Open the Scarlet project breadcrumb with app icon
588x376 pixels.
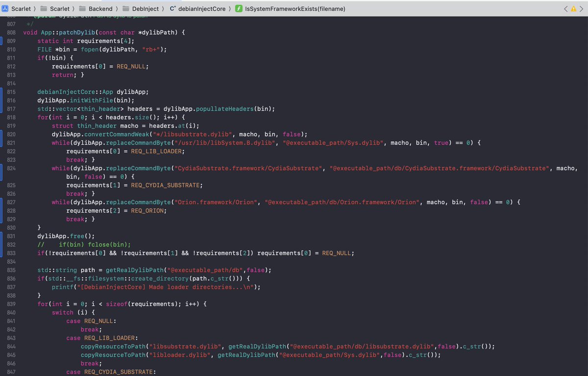16,9
